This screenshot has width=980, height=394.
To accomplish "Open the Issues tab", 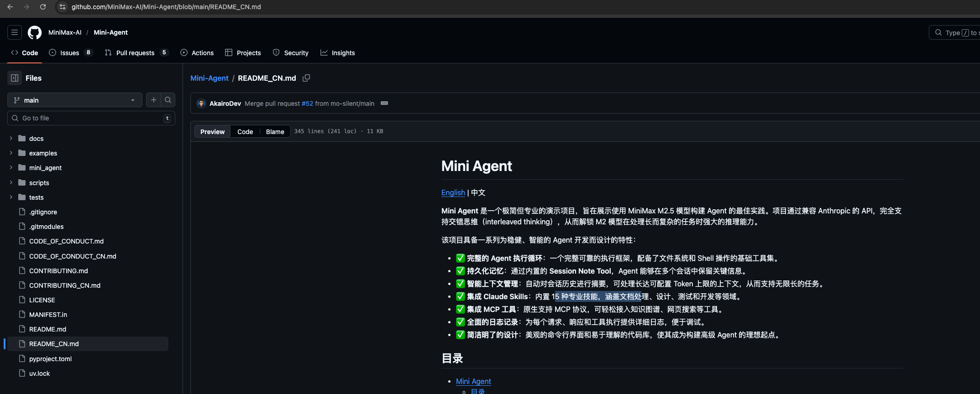I will coord(70,53).
